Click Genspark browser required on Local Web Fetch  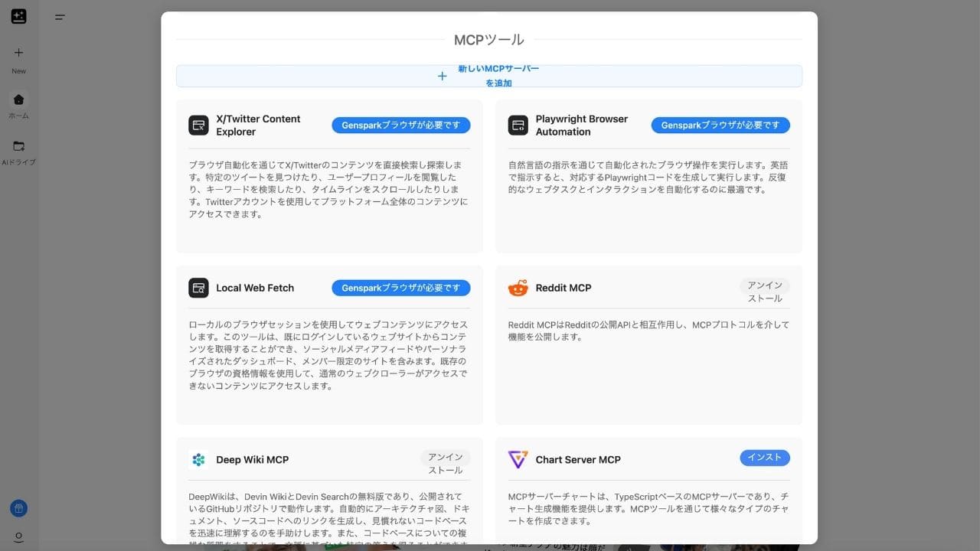tap(401, 288)
